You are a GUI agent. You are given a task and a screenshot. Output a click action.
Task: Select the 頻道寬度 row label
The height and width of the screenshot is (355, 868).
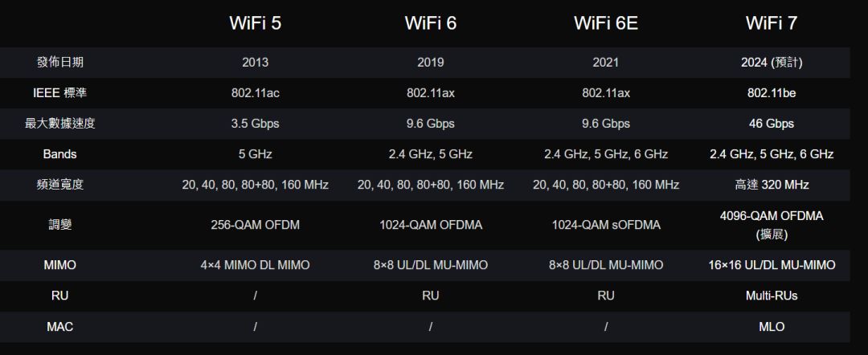60,185
